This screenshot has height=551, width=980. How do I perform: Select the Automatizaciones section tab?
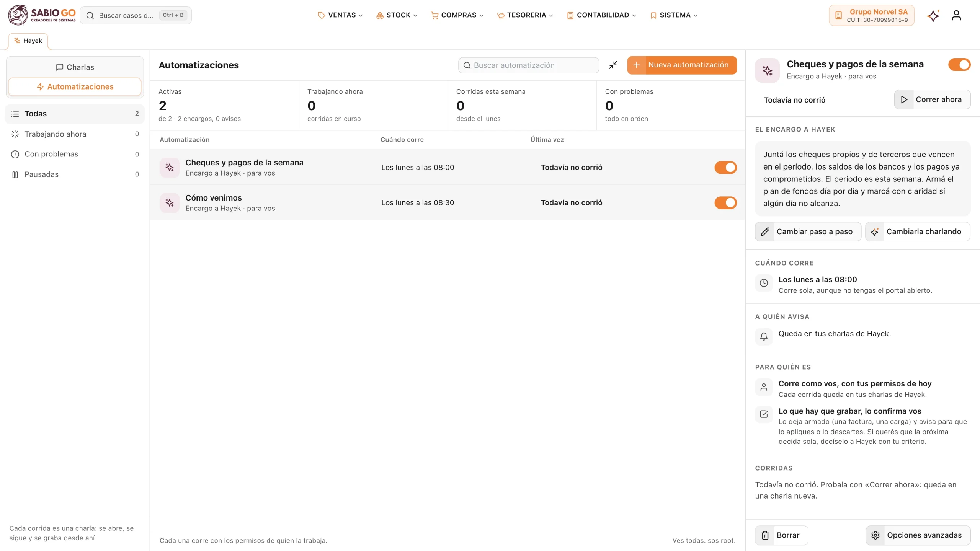click(x=75, y=87)
